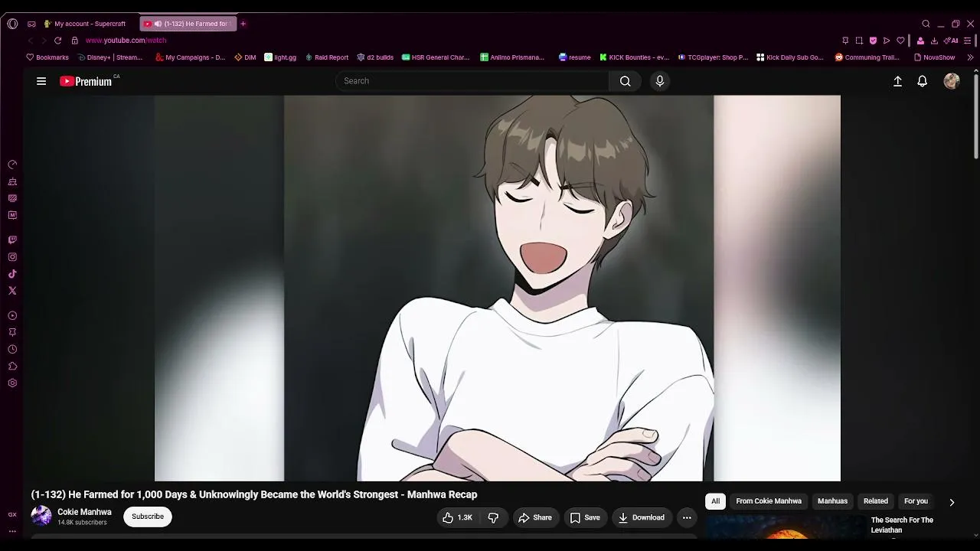Select From Cokie Manhwa chip
Image resolution: width=980 pixels, height=551 pixels.
click(x=769, y=501)
